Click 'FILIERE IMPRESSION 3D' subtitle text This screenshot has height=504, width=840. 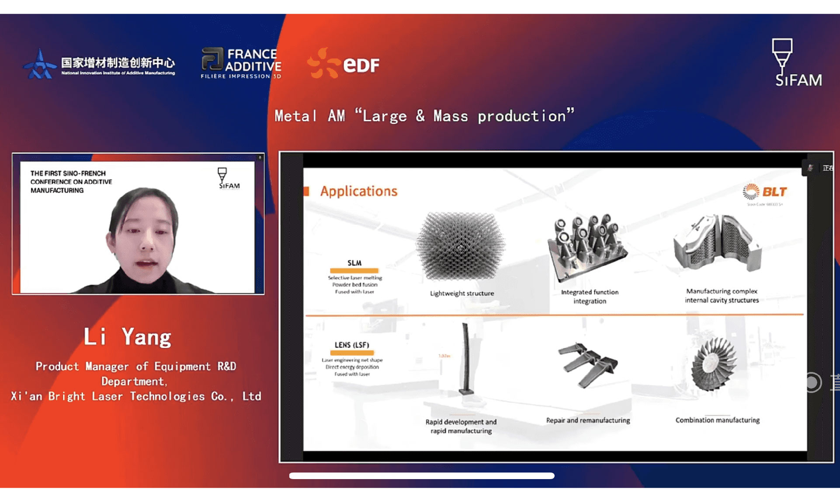(x=241, y=76)
